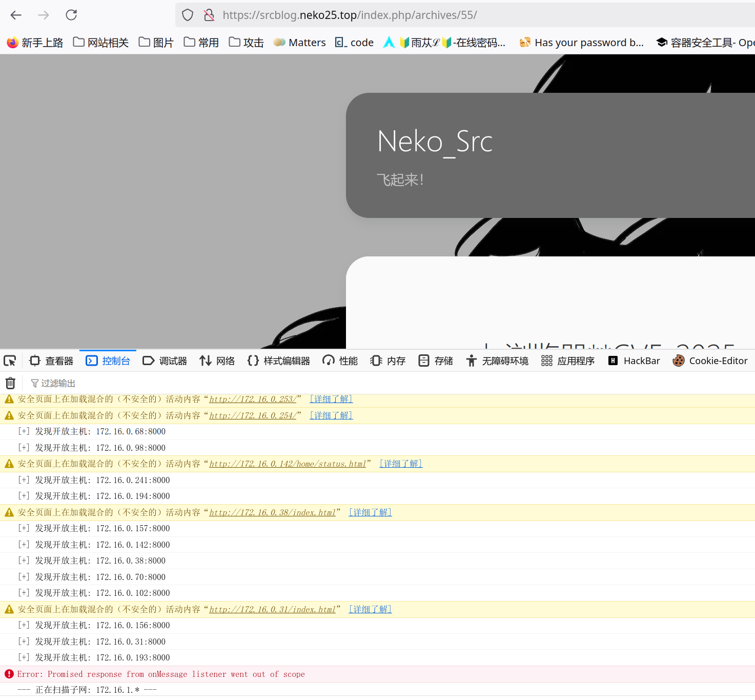
Task: Open the 172.16.0.38/index.html link
Action: point(272,512)
